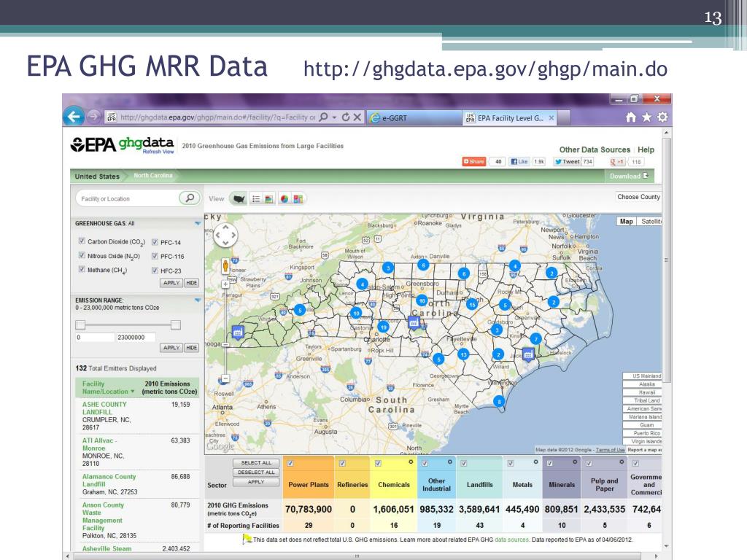This screenshot has height=560, width=747.
Task: Expand the Pulp and Paper sector options circle
Action: [622, 462]
